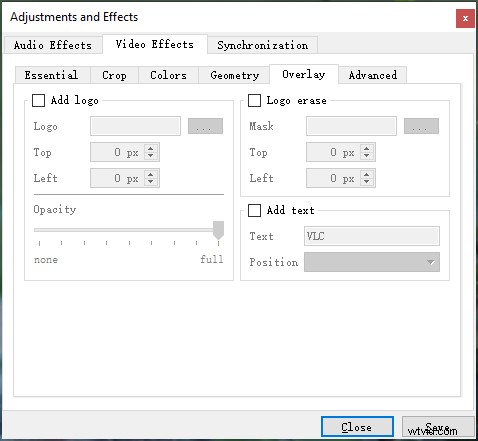This screenshot has height=441, width=478.
Task: Click the Save button
Action: pos(438,427)
